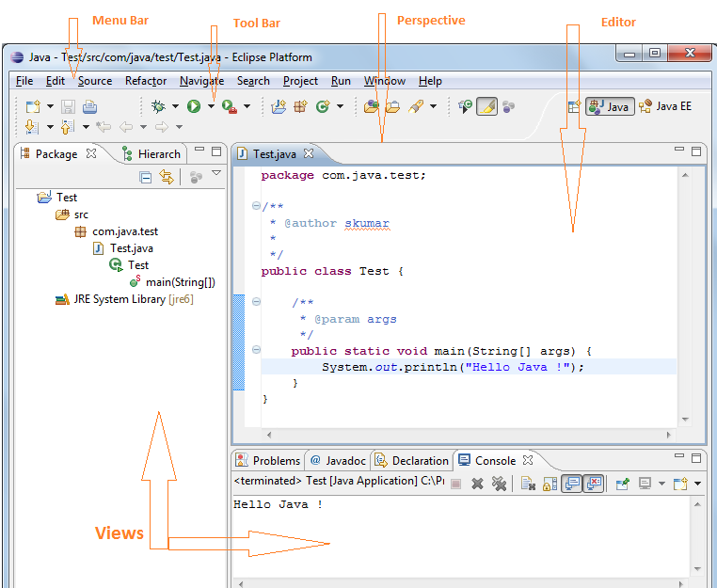Click the New Java Class icon
The image size is (717, 588).
point(323,106)
